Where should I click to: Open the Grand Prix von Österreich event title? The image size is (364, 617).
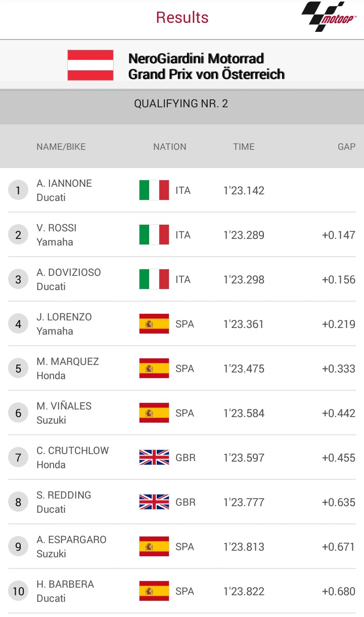206,66
